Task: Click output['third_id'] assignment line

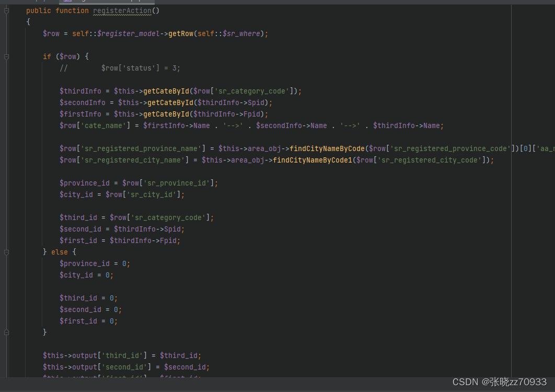Action: click(122, 355)
